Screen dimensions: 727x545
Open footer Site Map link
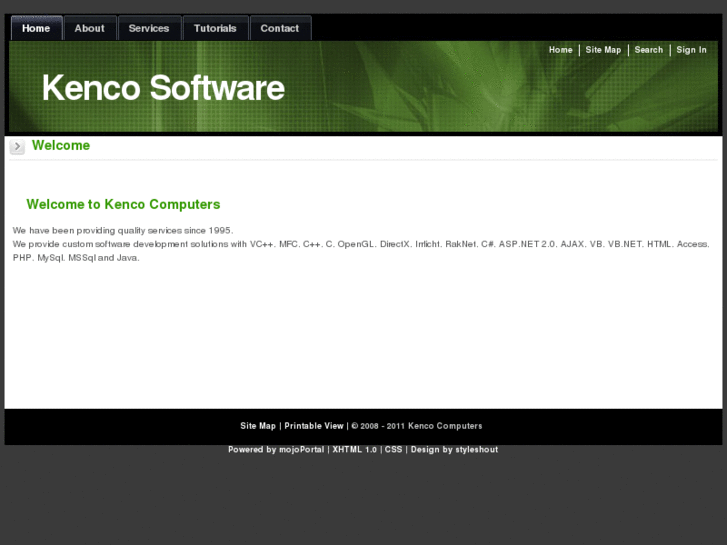coord(258,426)
